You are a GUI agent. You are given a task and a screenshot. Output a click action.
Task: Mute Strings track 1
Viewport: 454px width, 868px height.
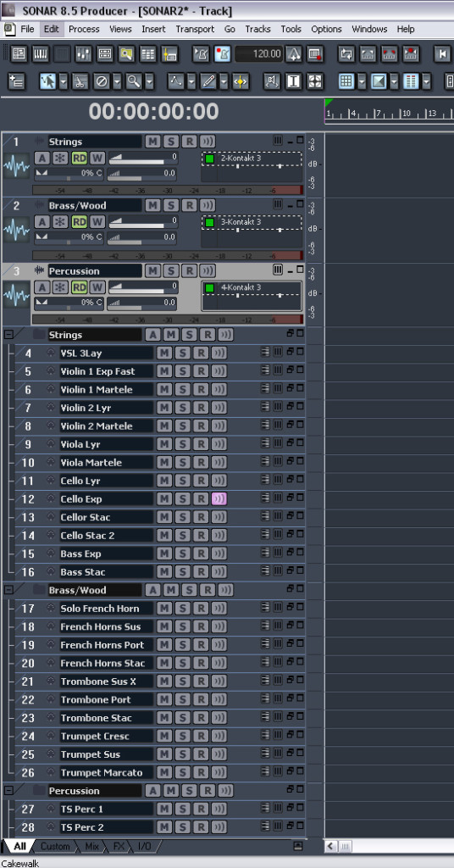click(152, 142)
